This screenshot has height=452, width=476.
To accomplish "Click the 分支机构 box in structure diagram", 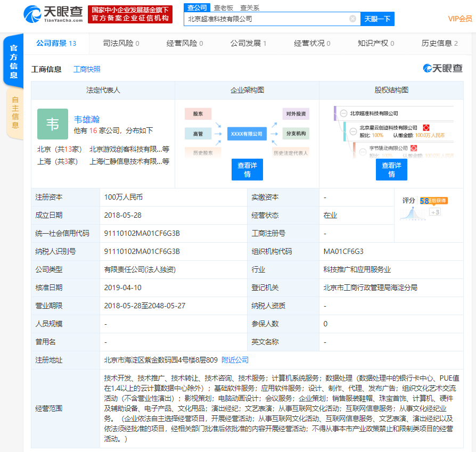I will [x=296, y=134].
